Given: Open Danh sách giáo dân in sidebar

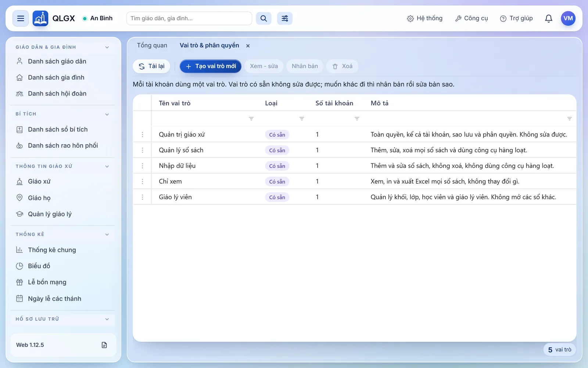Looking at the screenshot, I should pos(63,61).
